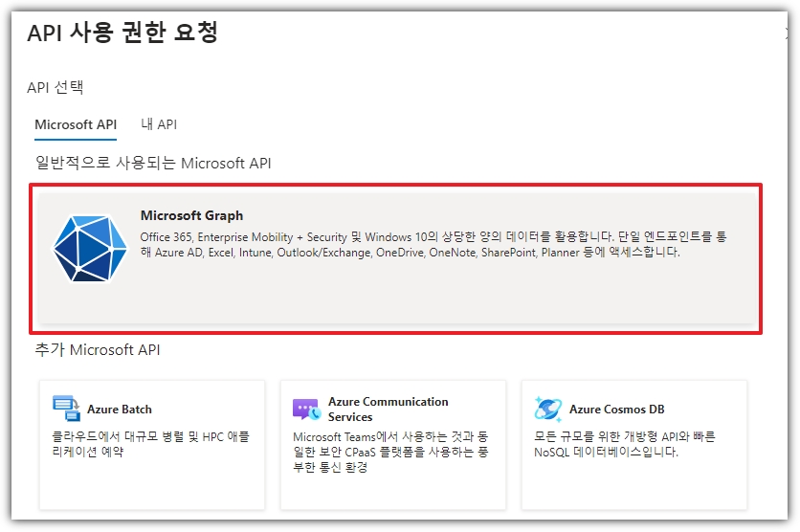Viewport: 800px width, 532px height.
Task: Click the 추가 Microsoft API heading
Action: click(x=98, y=350)
